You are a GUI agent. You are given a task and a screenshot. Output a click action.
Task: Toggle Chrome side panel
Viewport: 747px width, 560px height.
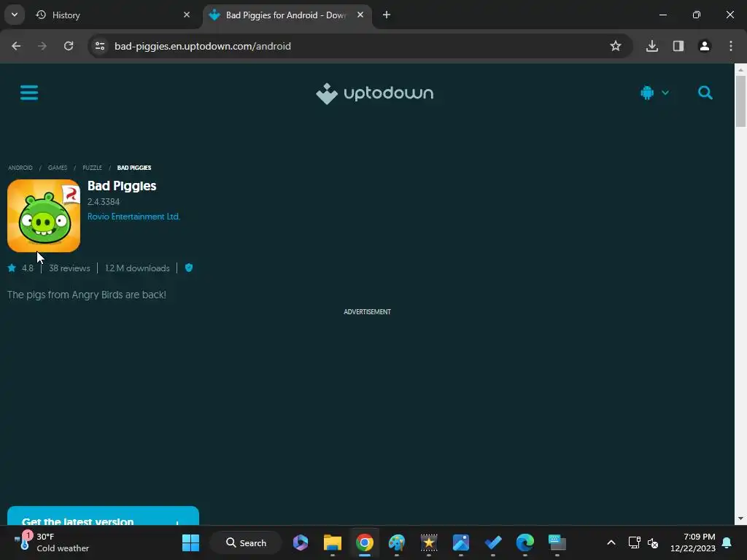tap(678, 46)
